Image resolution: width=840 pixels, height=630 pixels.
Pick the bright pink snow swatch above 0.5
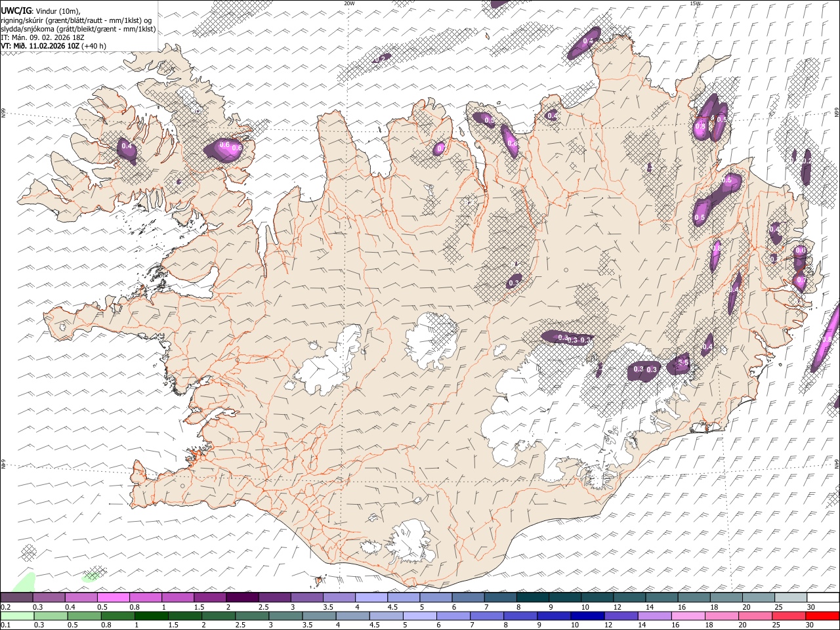[x=113, y=597]
